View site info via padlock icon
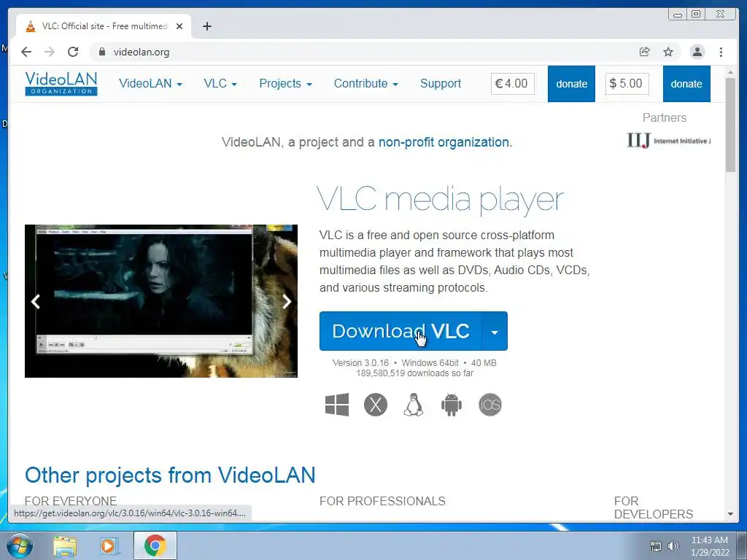 (102, 52)
